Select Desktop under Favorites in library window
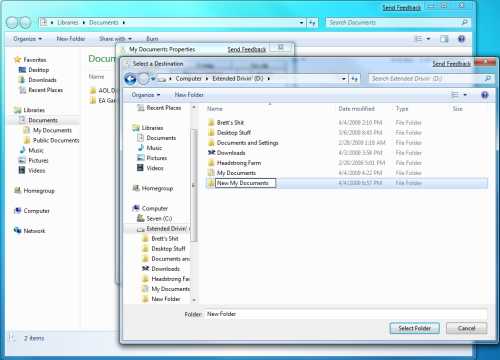 pyautogui.click(x=38, y=70)
